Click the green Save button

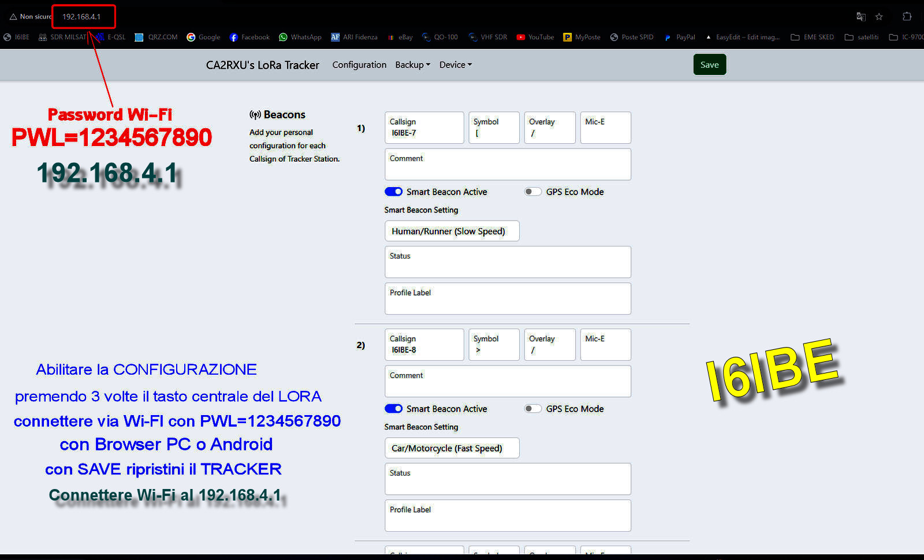tap(709, 65)
